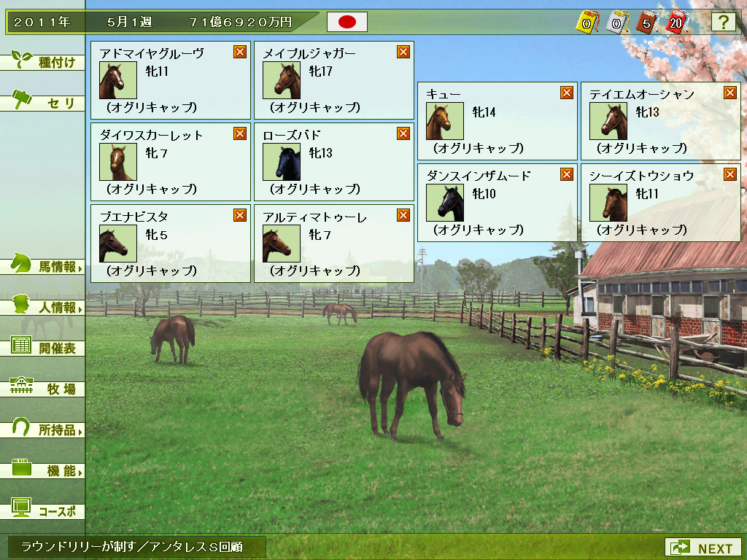Expand the 機能 functions menu
The height and width of the screenshot is (560, 747).
point(42,470)
